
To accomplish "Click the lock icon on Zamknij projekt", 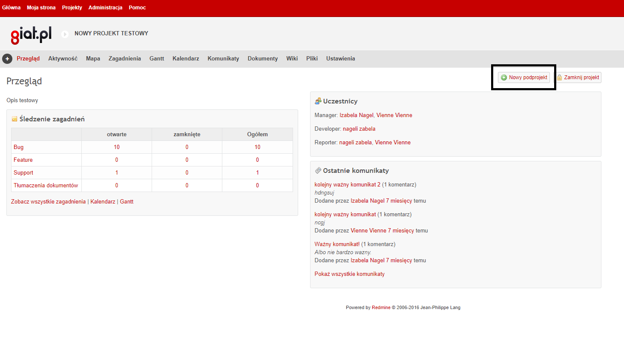I will 560,77.
